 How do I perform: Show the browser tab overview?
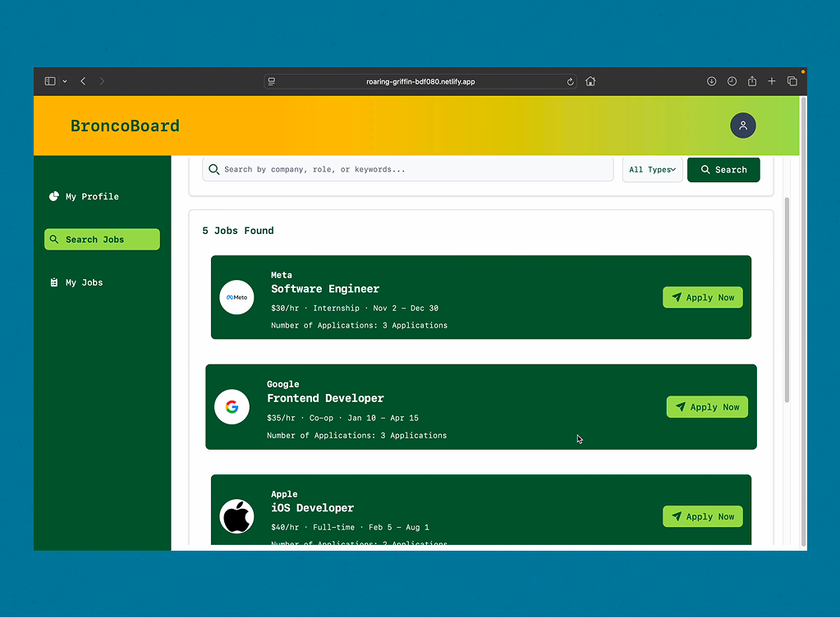(792, 81)
